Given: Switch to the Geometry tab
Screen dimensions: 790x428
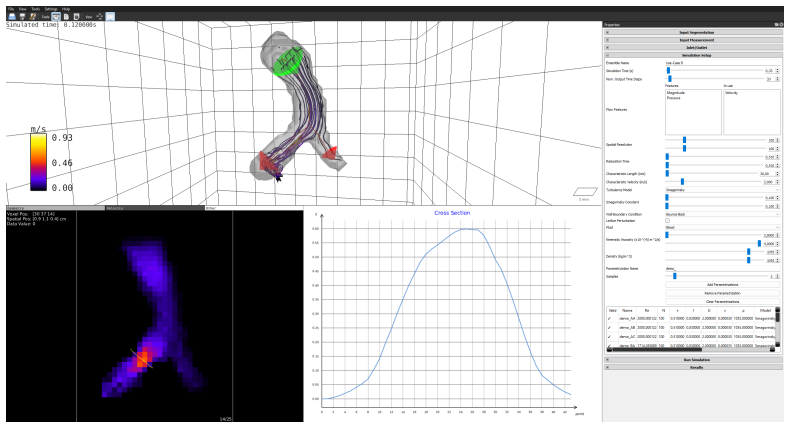Looking at the screenshot, I should (x=55, y=208).
